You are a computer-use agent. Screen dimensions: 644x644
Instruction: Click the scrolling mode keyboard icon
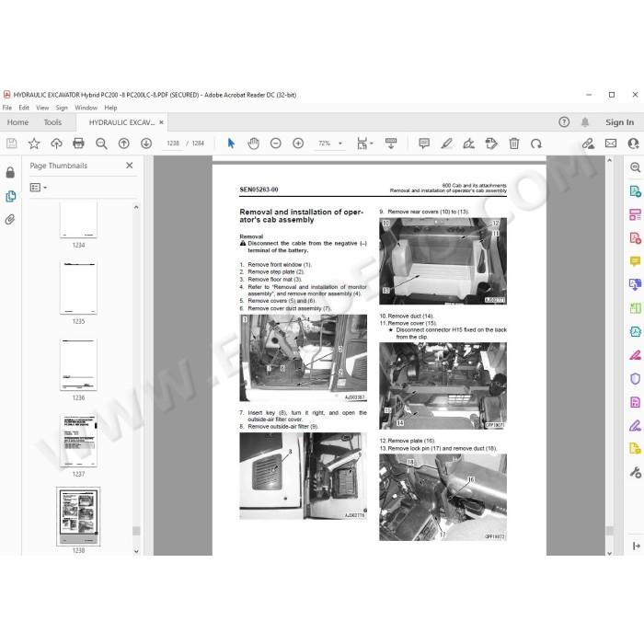tap(391, 144)
